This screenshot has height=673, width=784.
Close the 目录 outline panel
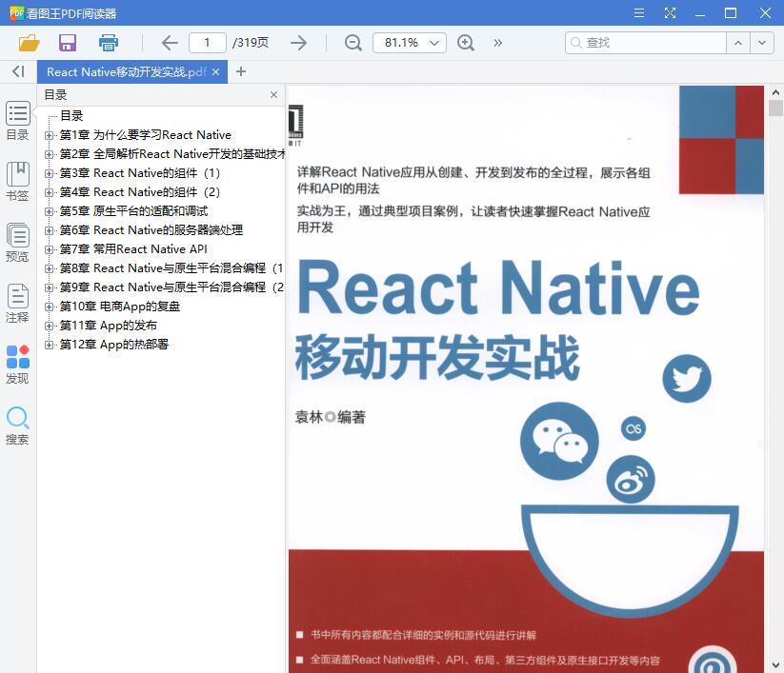tap(273, 95)
